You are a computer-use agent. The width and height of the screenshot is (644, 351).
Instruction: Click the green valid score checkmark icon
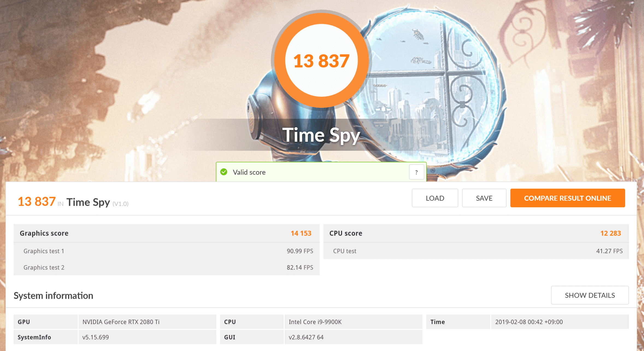coord(224,172)
